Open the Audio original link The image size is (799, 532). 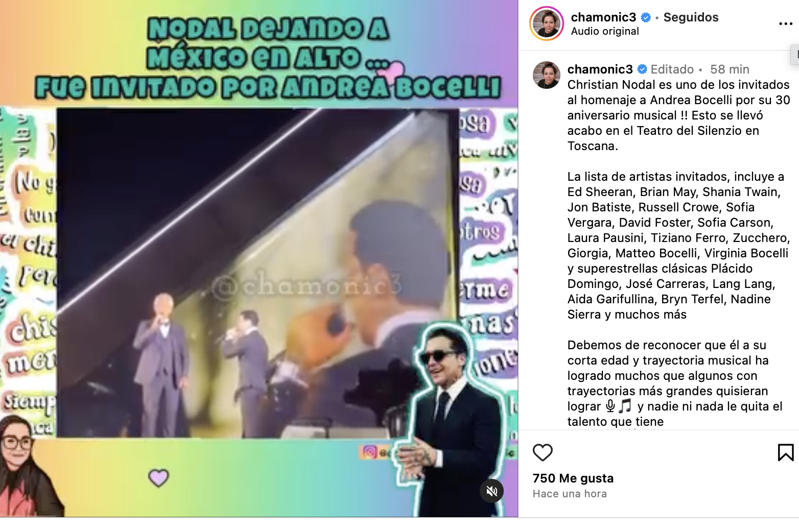click(605, 31)
